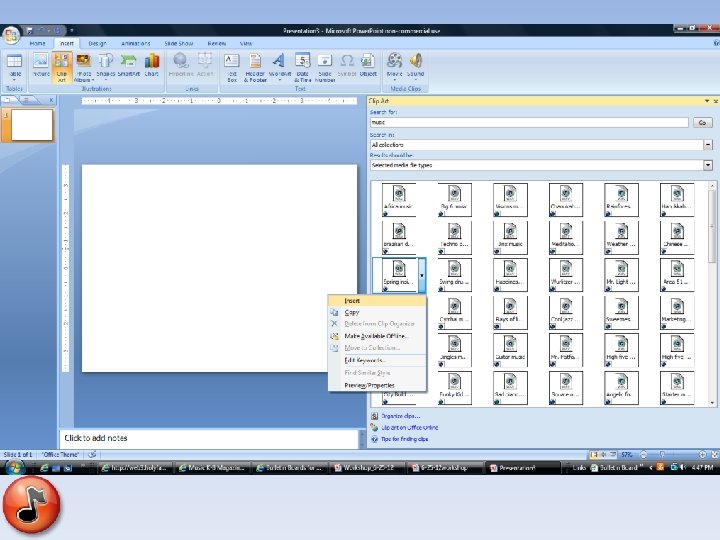The width and height of the screenshot is (720, 540).
Task: Switch to the Animations ribbon tab
Action: click(x=135, y=43)
